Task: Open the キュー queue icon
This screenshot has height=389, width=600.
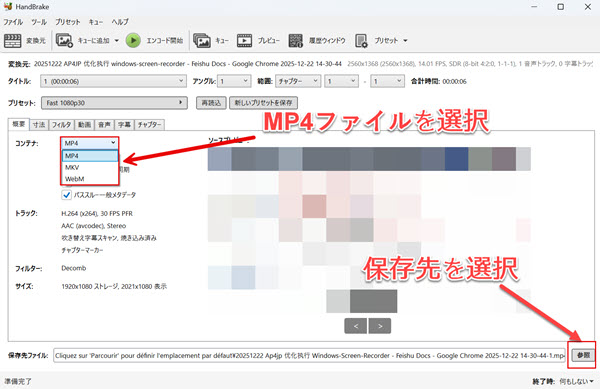Action: [x=202, y=41]
